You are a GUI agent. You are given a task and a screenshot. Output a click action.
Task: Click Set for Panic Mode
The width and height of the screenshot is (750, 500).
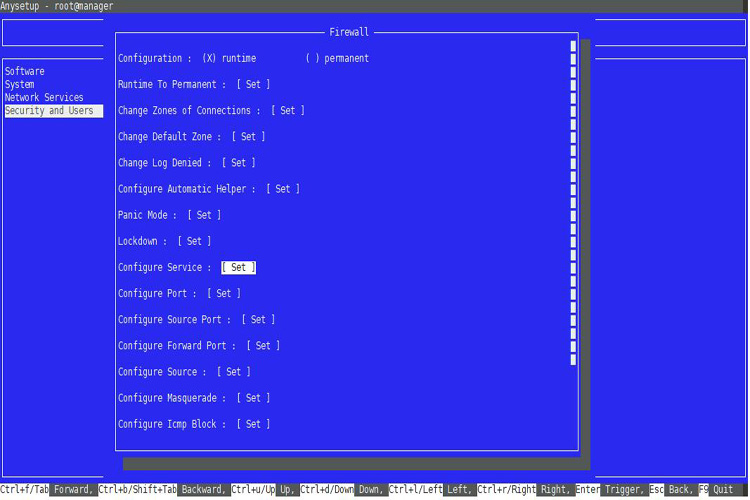(x=204, y=215)
